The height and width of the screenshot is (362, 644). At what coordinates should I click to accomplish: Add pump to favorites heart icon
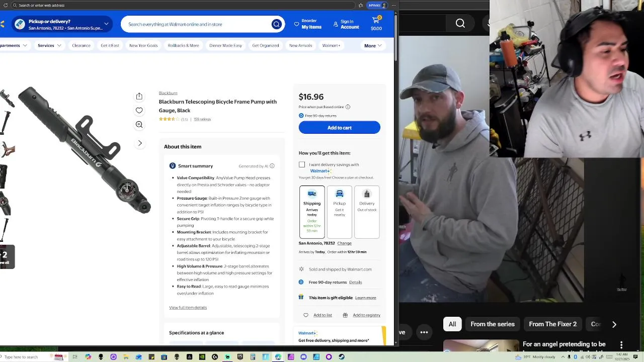coord(139,111)
